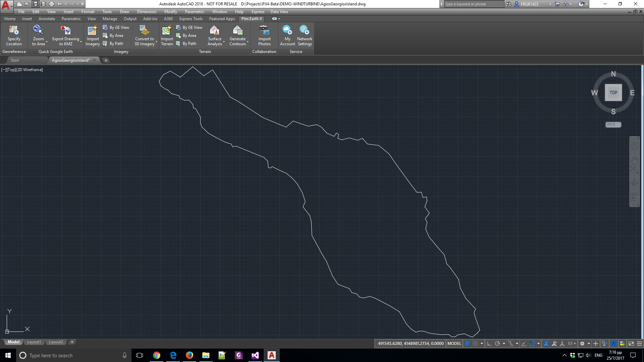Click the MODEL space status button
The width and height of the screenshot is (644, 362).
pos(454,344)
